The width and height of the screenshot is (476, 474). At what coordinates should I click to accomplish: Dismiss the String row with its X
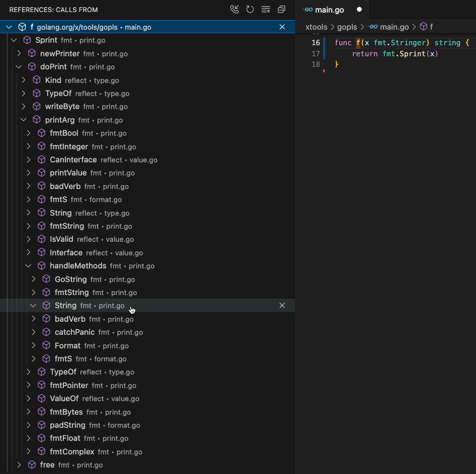(282, 306)
